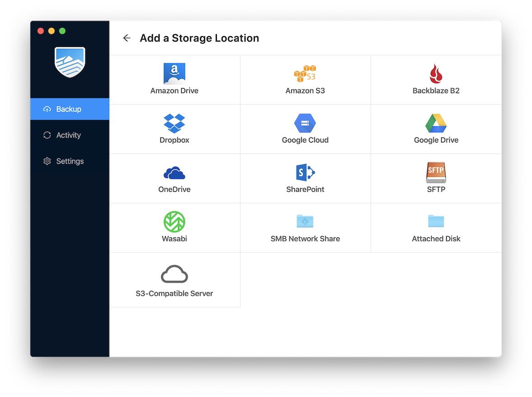
Task: Click the SharePoint label
Action: pos(305,189)
